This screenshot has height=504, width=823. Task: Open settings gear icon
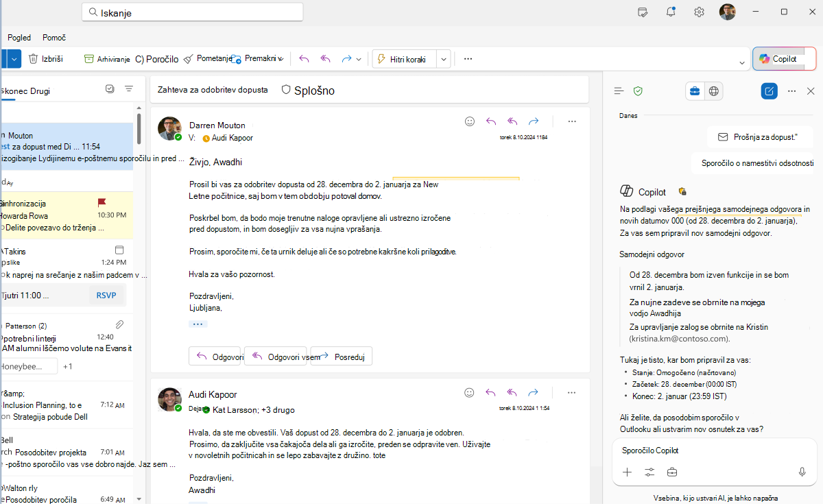[699, 12]
